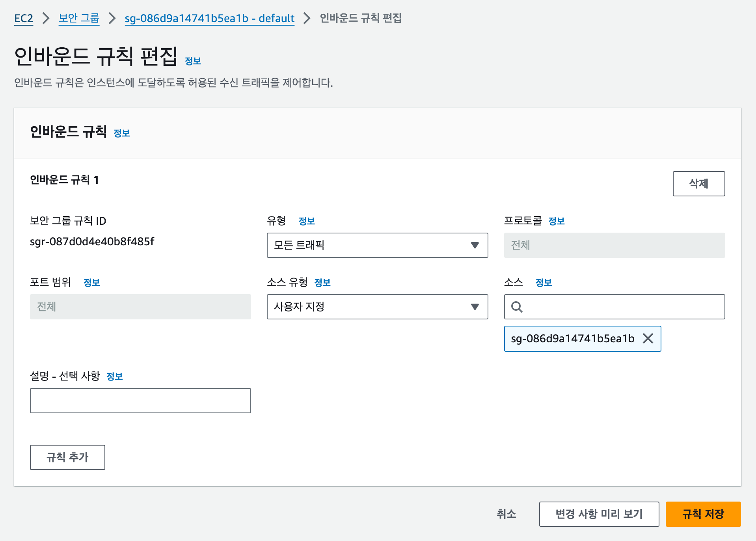Focus the 소스 search input field
Image resolution: width=756 pixels, height=541 pixels.
[614, 307]
